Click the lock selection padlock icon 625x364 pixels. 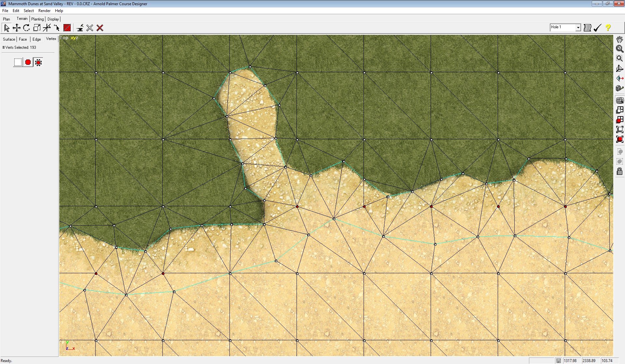tap(619, 171)
